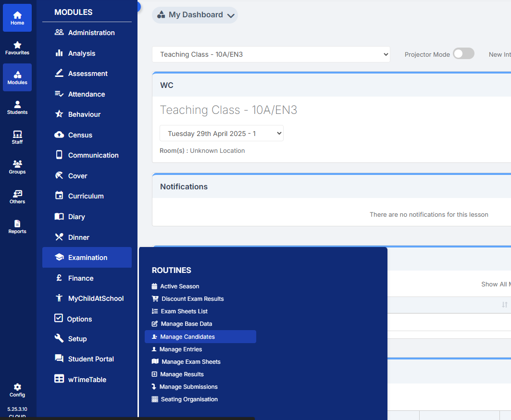Open the Finance module

pos(81,278)
